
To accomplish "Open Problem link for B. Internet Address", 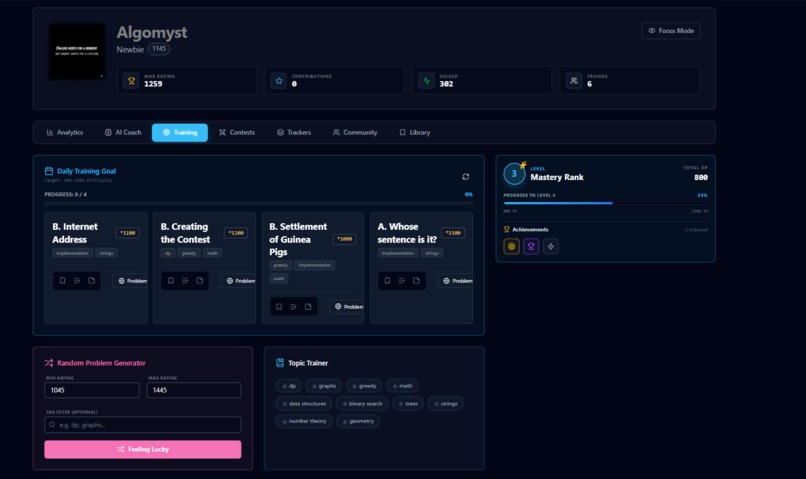I will click(132, 281).
